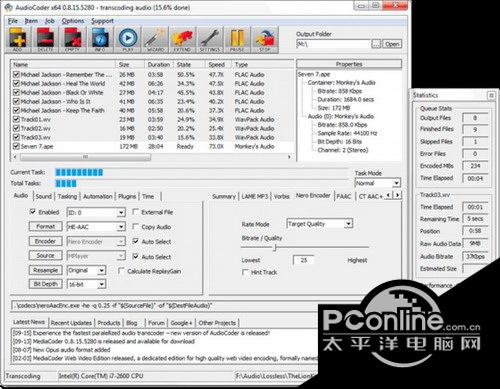Open the Rate Mode Target Quality dropdown
The width and height of the screenshot is (500, 389).
tap(348, 224)
